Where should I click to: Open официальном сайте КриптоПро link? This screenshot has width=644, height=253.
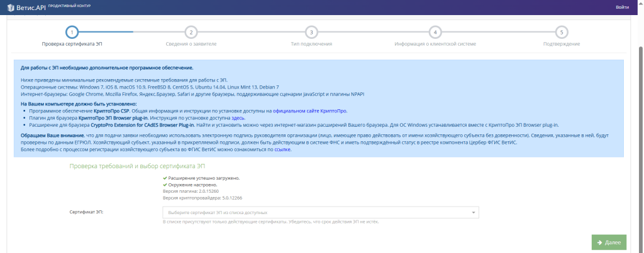(x=310, y=111)
